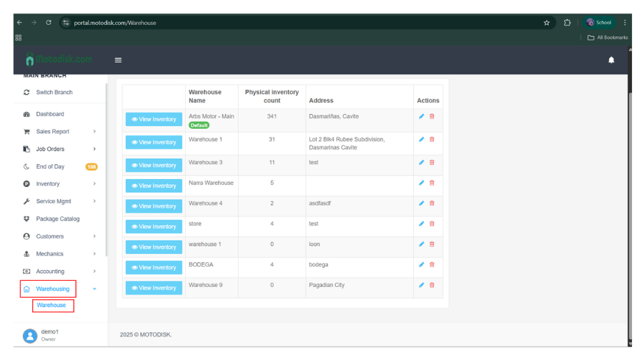The width and height of the screenshot is (644, 362).
Task: Click Switch Branch in the sidebar
Action: pos(54,93)
